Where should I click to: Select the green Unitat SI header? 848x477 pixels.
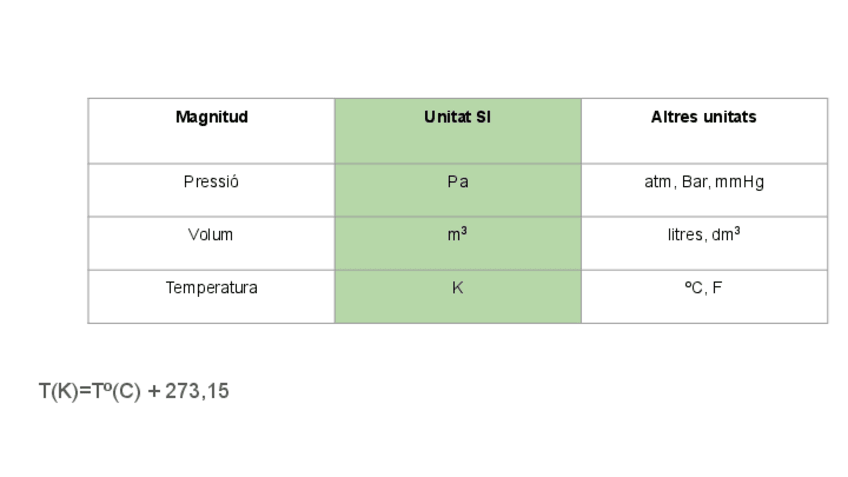[457, 117]
